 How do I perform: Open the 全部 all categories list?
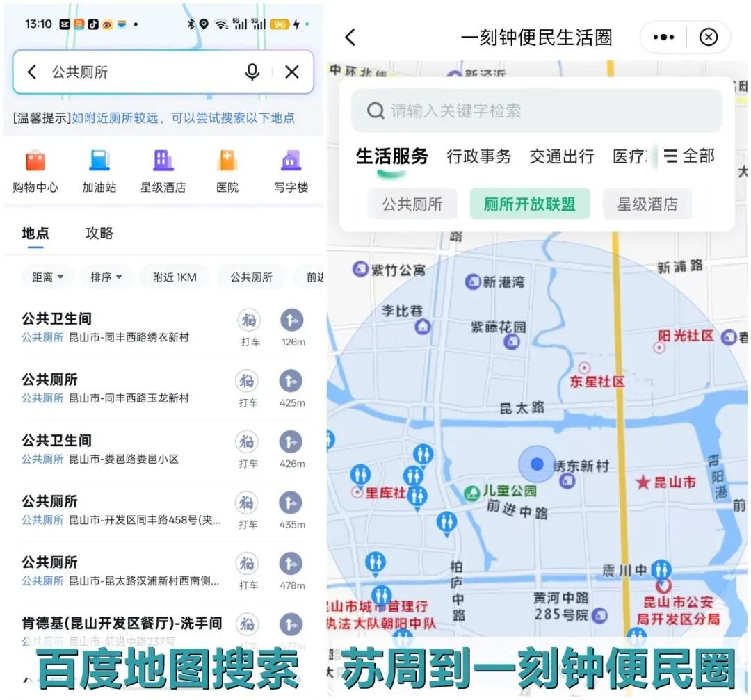[689, 156]
